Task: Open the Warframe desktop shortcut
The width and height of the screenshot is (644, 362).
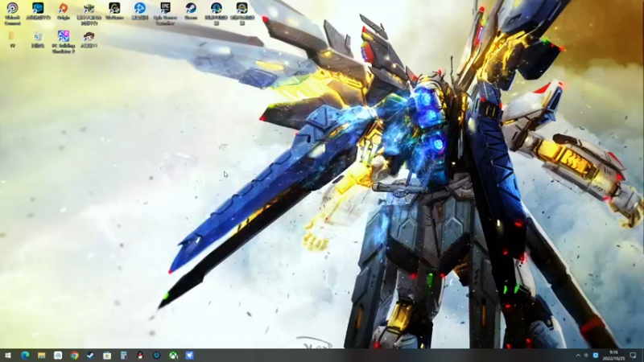Action: coord(114,11)
